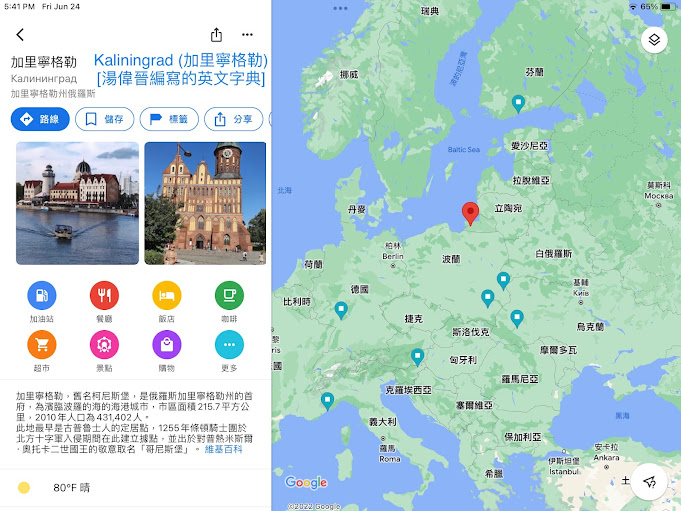
Task: Tap the saved marker in southeastern Poland
Action: pyautogui.click(x=488, y=298)
